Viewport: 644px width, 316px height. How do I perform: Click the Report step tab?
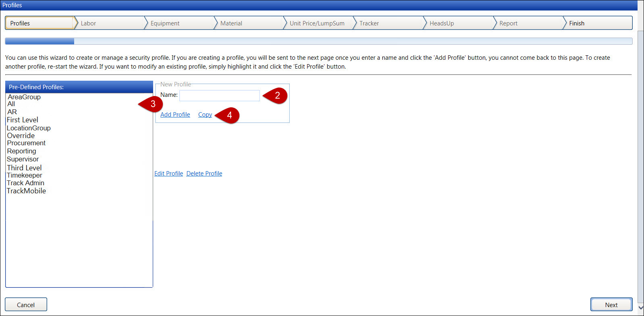508,23
